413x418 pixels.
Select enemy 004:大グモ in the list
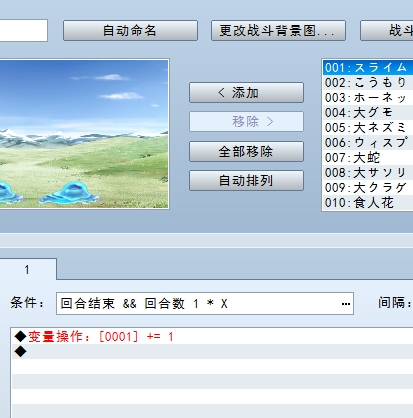368,113
